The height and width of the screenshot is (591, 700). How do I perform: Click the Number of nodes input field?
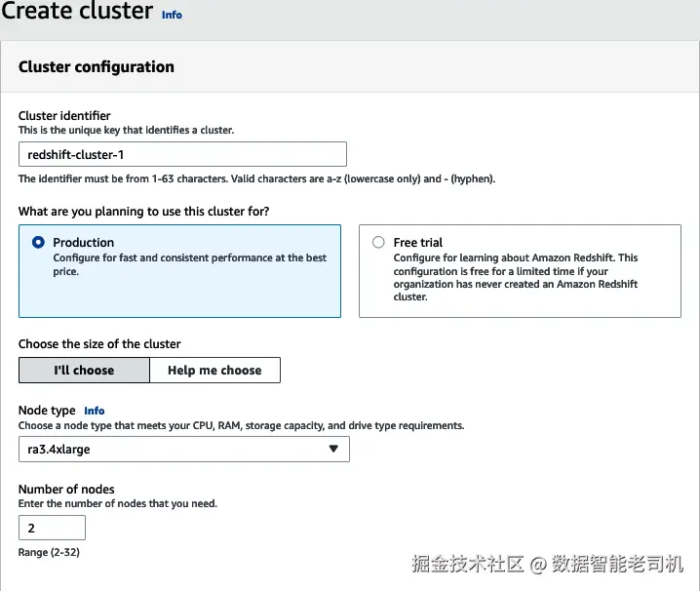coord(52,528)
